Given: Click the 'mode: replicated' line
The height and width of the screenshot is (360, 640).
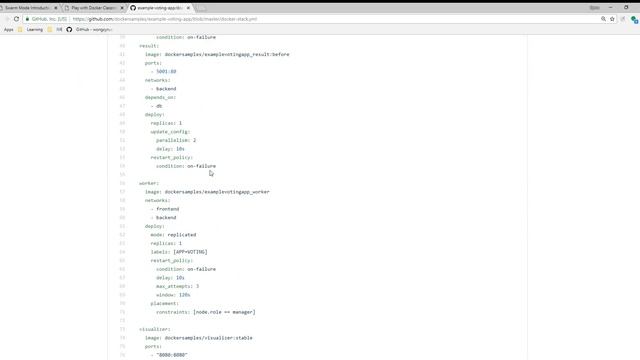Looking at the screenshot, I should pos(173,235).
